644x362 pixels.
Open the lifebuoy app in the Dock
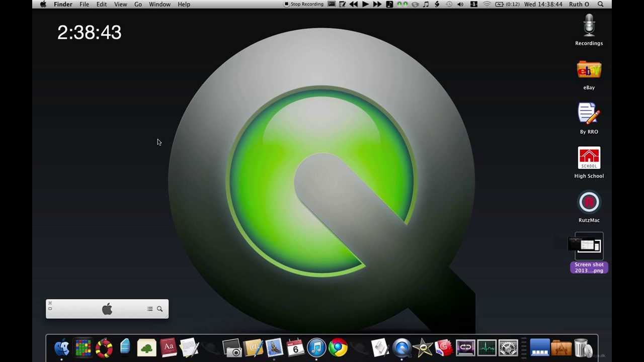[104, 348]
